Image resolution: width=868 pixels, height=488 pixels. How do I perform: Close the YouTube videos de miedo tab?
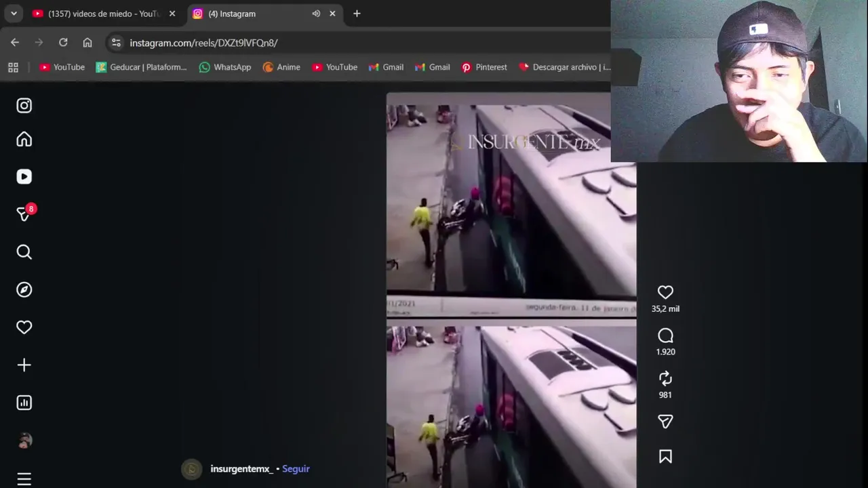coord(172,14)
